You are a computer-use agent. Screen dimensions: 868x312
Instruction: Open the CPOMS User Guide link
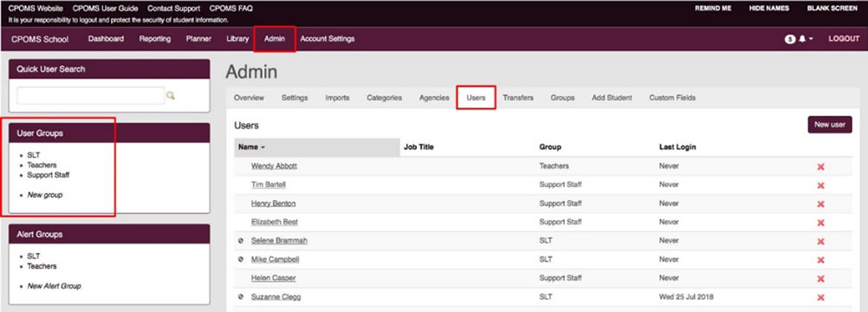coord(105,9)
